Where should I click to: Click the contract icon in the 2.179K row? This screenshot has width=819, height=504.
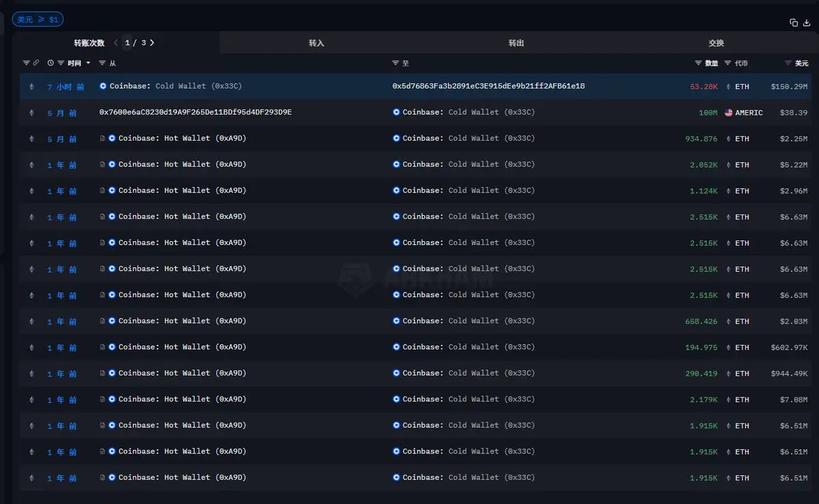coord(102,400)
